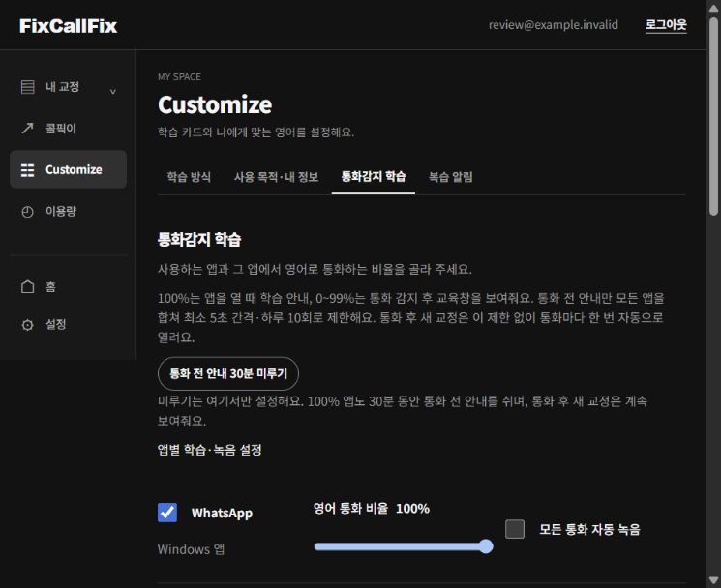Click the 콜픽이 arrow icon

point(28,129)
